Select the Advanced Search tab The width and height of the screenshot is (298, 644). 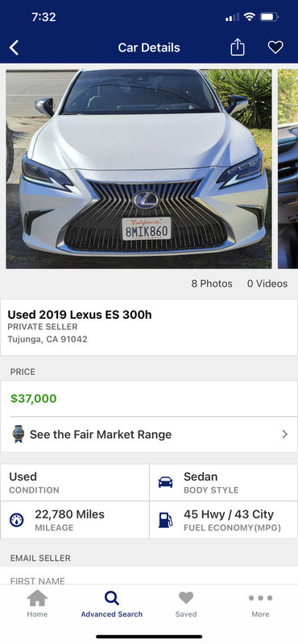coord(111,604)
